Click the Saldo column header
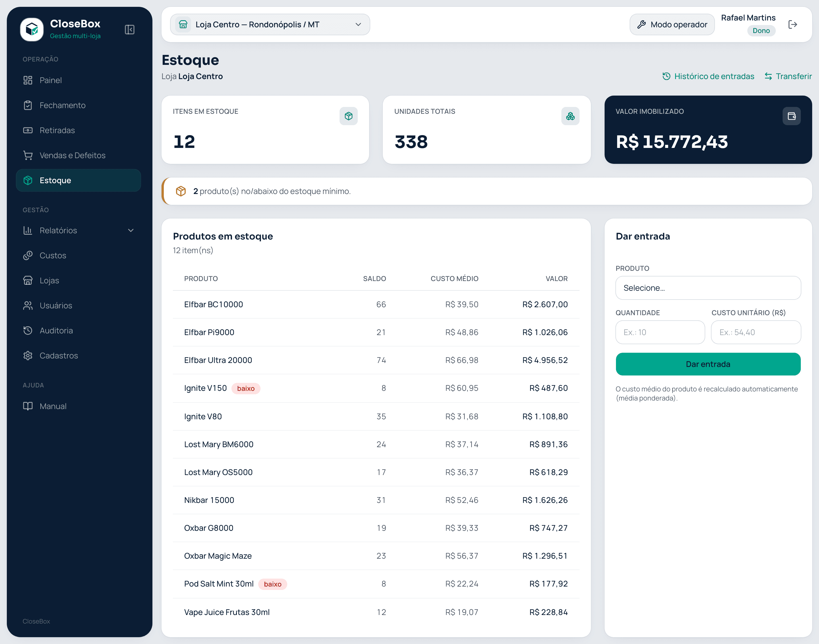This screenshot has height=644, width=819. coord(374,279)
